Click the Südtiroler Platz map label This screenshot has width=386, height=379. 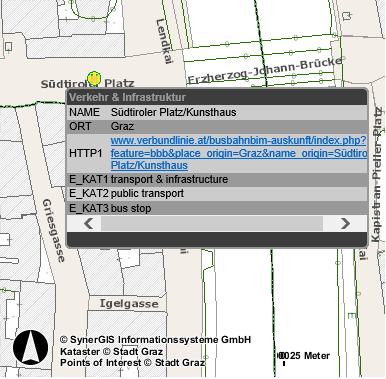click(x=88, y=84)
